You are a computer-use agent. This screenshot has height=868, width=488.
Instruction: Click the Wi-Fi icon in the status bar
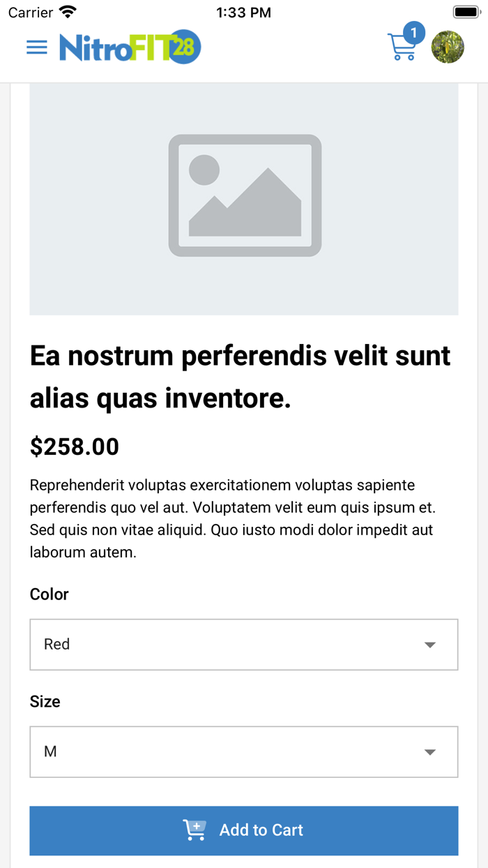pyautogui.click(x=66, y=11)
